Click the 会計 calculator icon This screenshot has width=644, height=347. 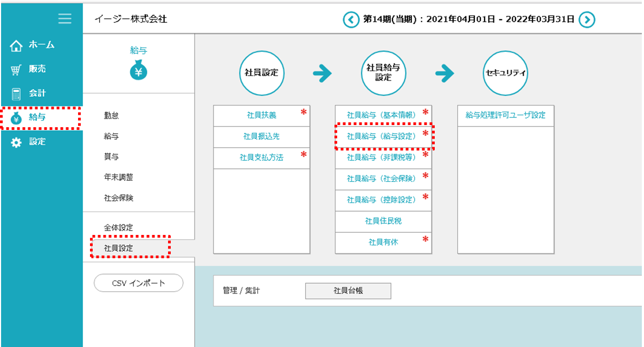point(16,94)
